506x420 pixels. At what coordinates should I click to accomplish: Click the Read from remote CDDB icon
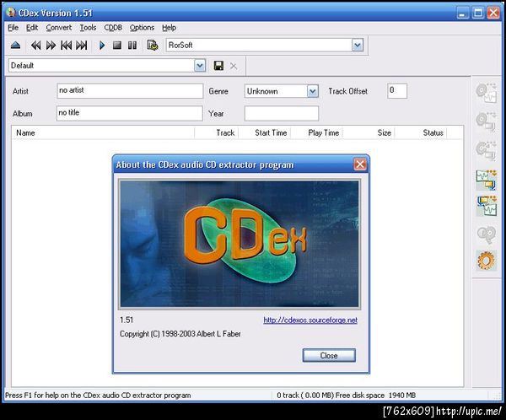487,234
